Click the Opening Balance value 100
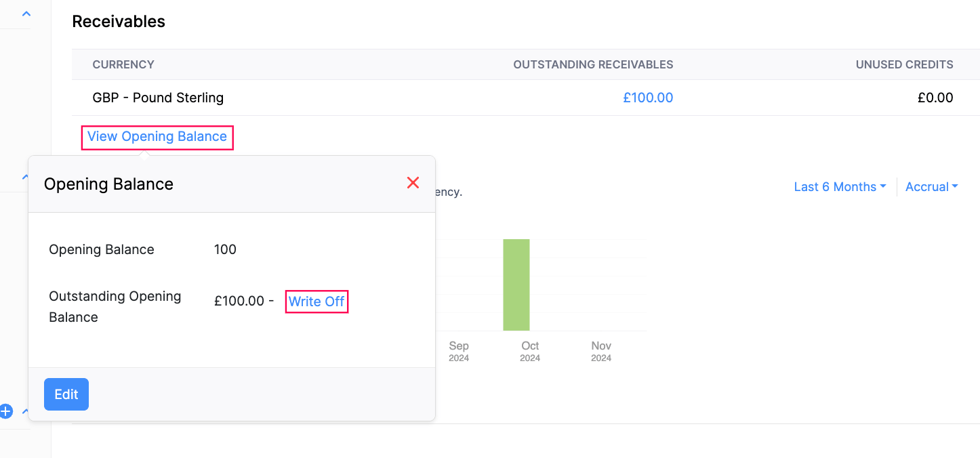980x458 pixels. click(x=225, y=249)
